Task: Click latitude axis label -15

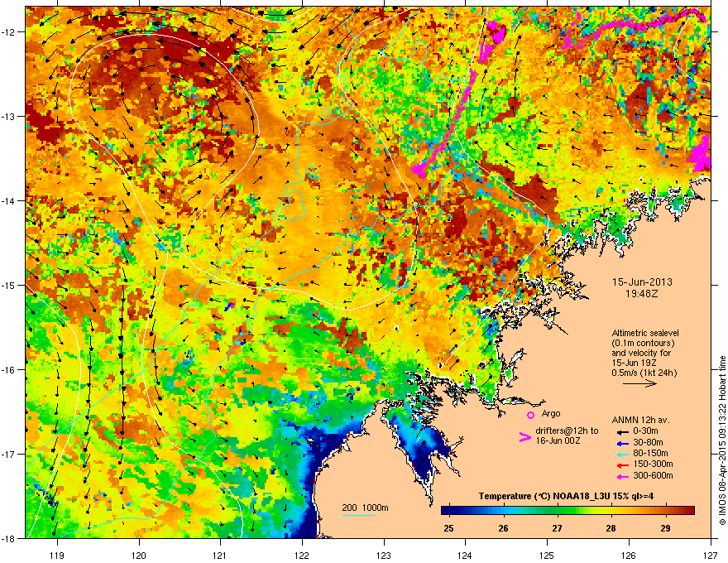Action: (9, 285)
